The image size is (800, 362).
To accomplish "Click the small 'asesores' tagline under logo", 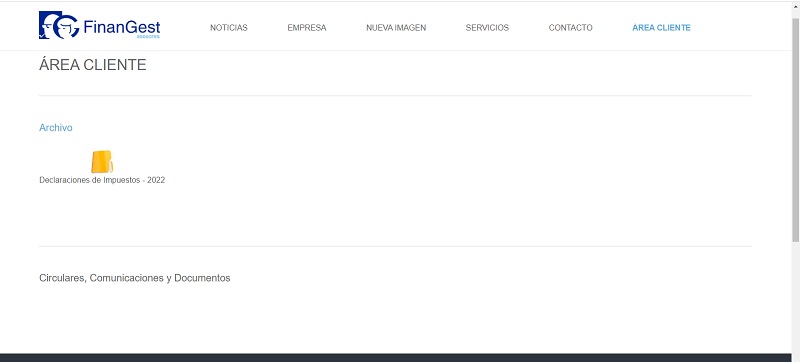I will click(148, 37).
